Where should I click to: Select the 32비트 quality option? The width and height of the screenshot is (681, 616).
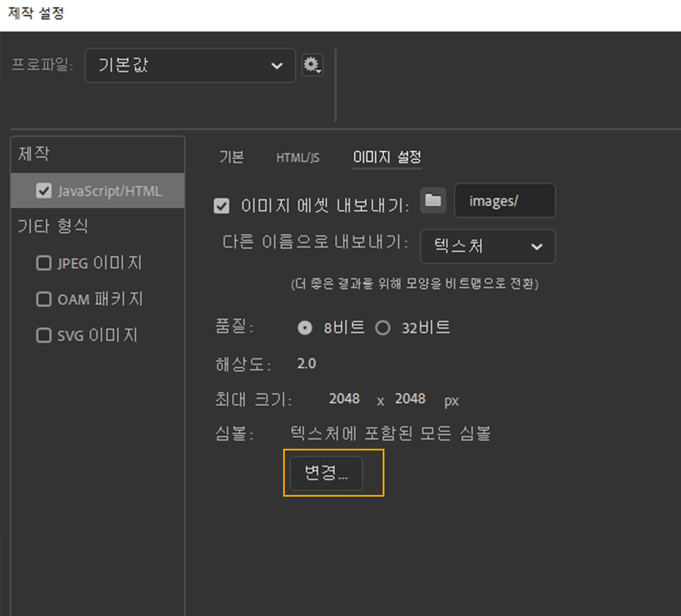click(x=383, y=328)
